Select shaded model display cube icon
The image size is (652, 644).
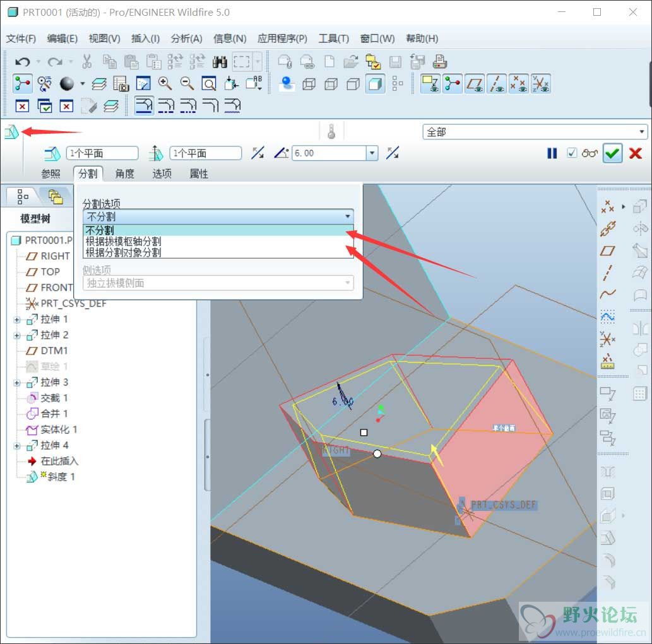375,85
